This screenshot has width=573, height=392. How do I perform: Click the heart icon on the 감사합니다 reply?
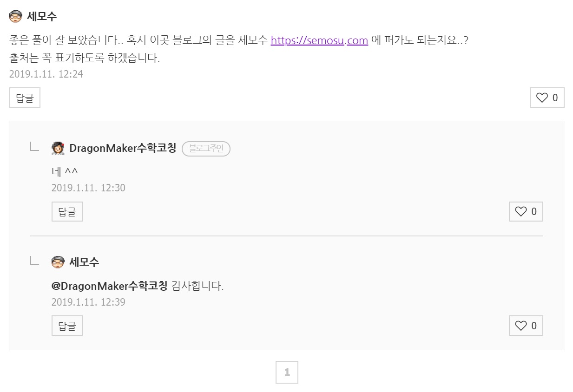[x=521, y=326]
